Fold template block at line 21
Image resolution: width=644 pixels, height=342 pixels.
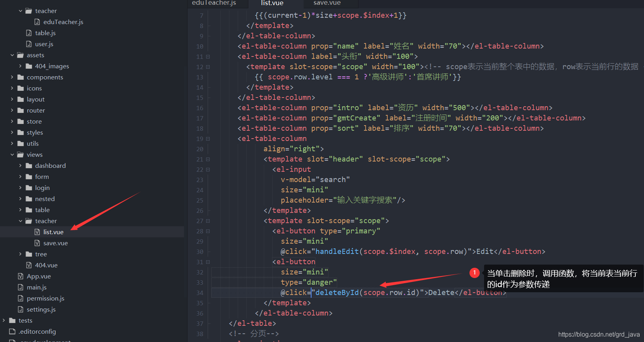click(x=208, y=160)
